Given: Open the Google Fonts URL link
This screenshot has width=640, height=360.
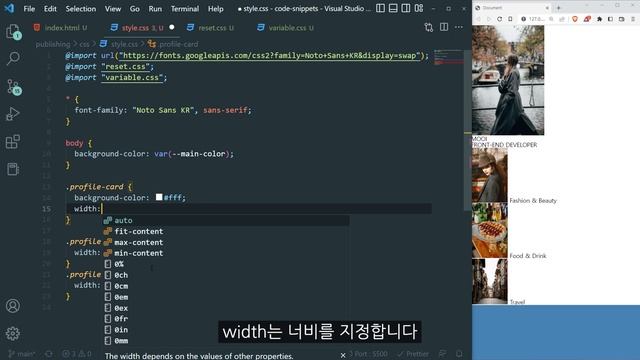Looking at the screenshot, I should (269, 56).
